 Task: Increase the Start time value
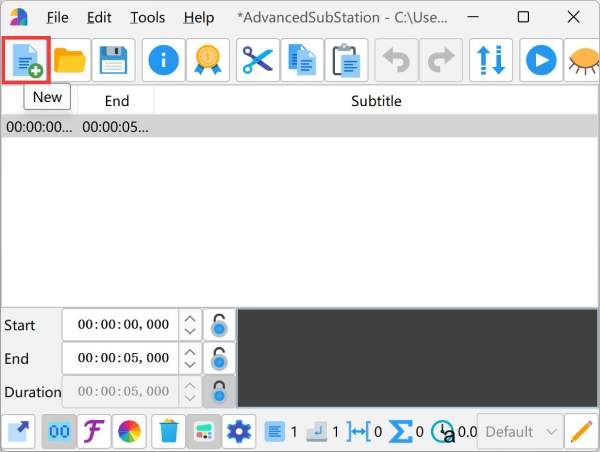(190, 319)
